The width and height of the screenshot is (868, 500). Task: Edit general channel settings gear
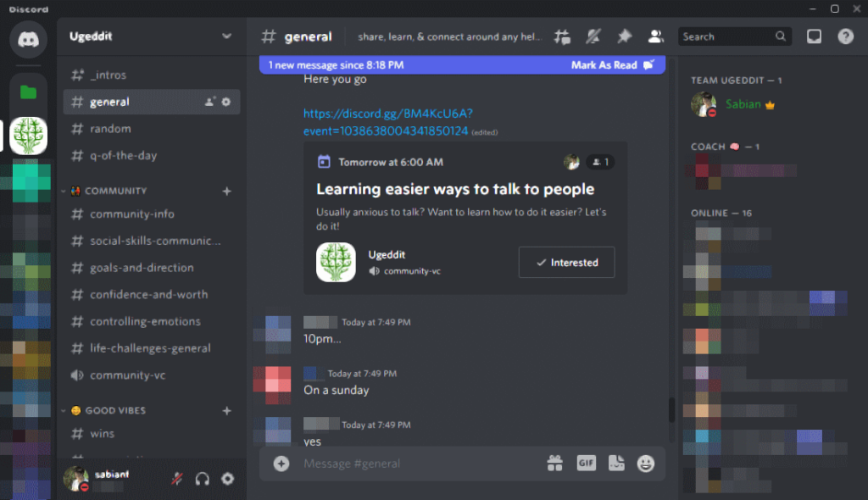[225, 102]
